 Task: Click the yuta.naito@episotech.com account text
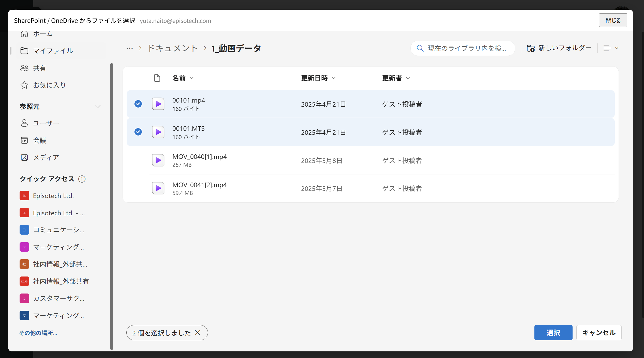(x=175, y=21)
